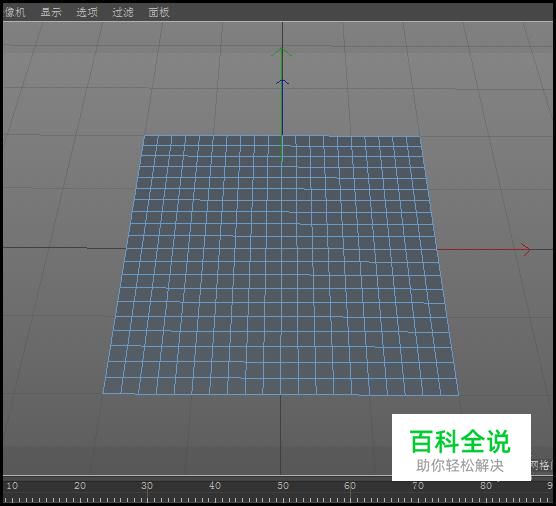
Task: Open the 面板 panel menu
Action: point(159,12)
